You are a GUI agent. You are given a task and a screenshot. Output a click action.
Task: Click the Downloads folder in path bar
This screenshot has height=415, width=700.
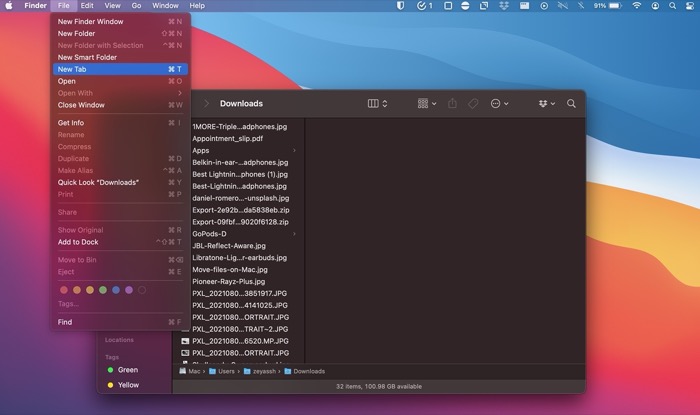point(304,371)
